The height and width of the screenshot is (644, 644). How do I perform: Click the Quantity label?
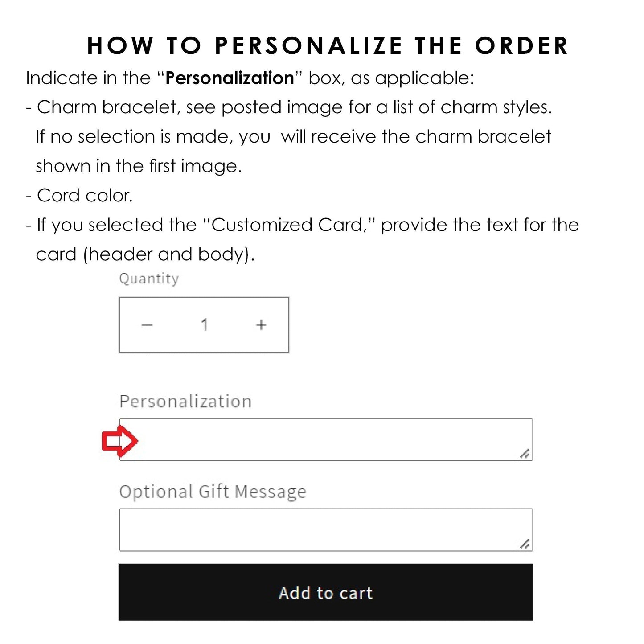pyautogui.click(x=149, y=279)
